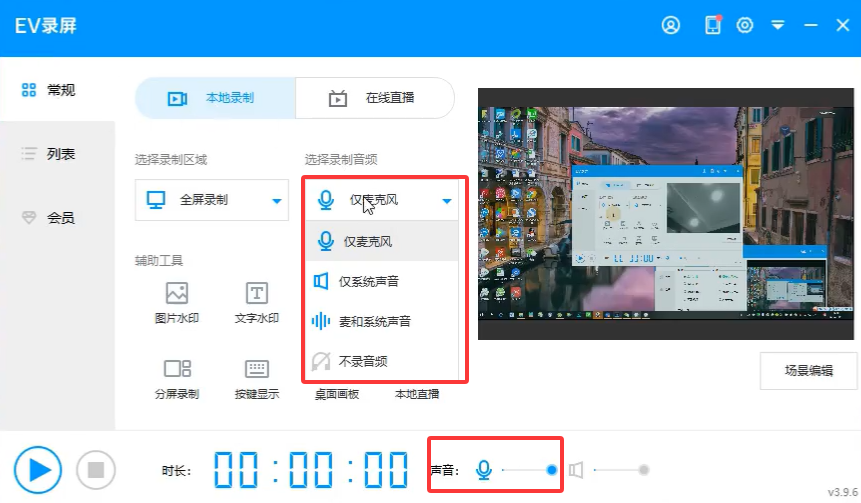Toggle system speaker sound icon

coord(576,470)
